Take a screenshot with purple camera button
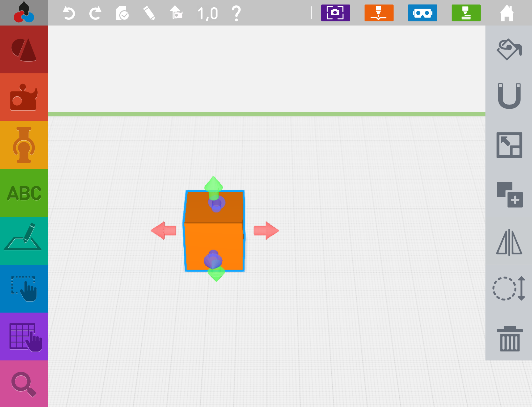532x407 pixels. pyautogui.click(x=336, y=13)
